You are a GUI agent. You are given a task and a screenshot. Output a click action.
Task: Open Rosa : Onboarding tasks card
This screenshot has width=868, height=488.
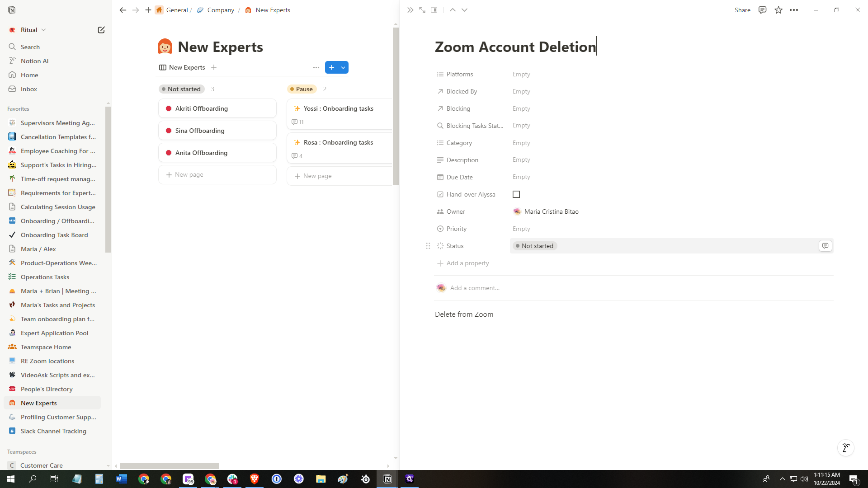[x=339, y=148]
